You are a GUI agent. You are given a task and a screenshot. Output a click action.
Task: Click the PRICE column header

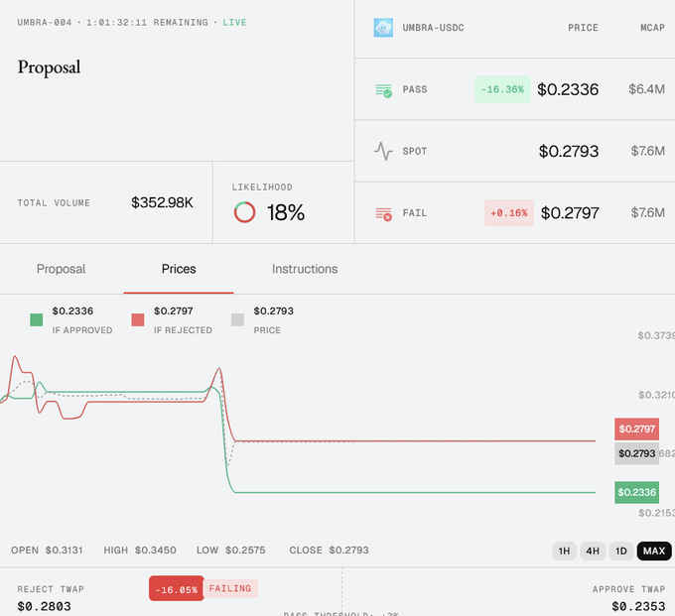(x=583, y=28)
